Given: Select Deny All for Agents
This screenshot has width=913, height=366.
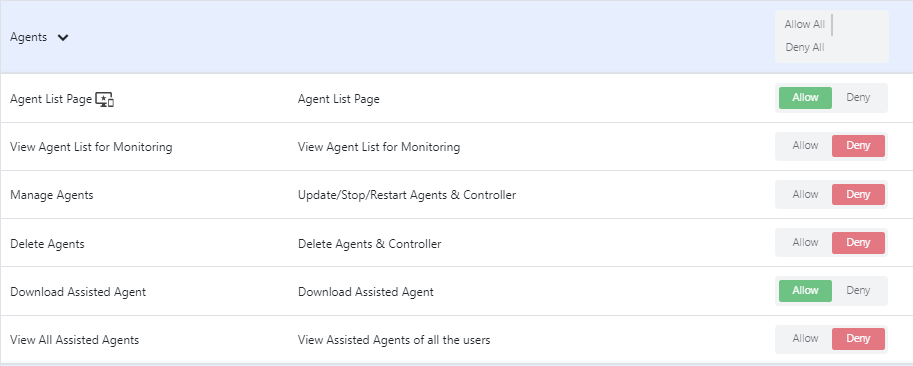Looking at the screenshot, I should (805, 48).
